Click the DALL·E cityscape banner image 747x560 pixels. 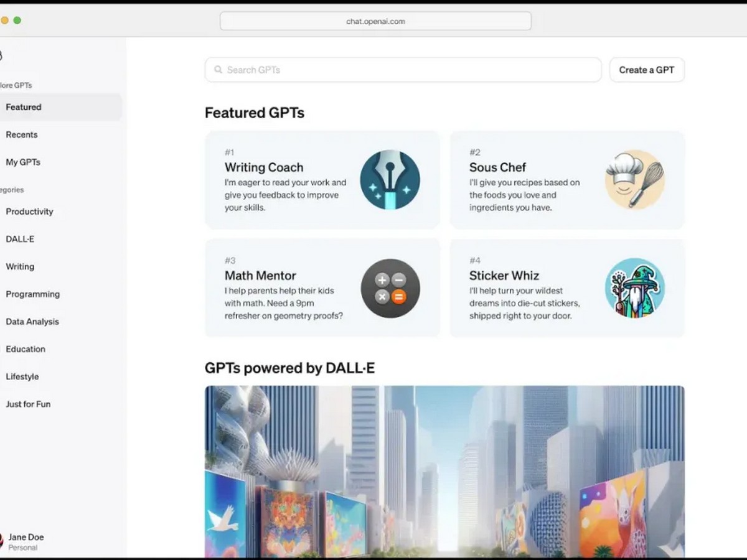tap(444, 472)
